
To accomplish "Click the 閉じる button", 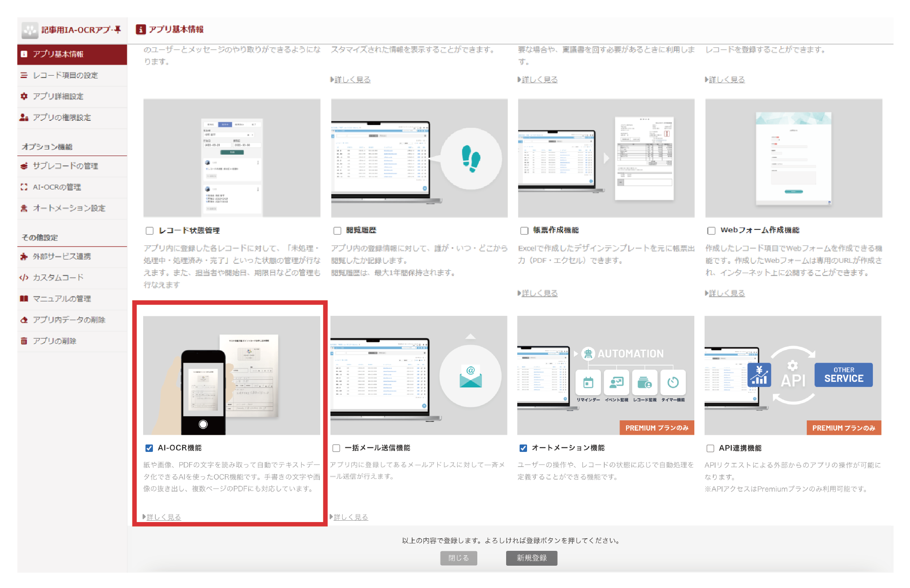I will tap(458, 558).
